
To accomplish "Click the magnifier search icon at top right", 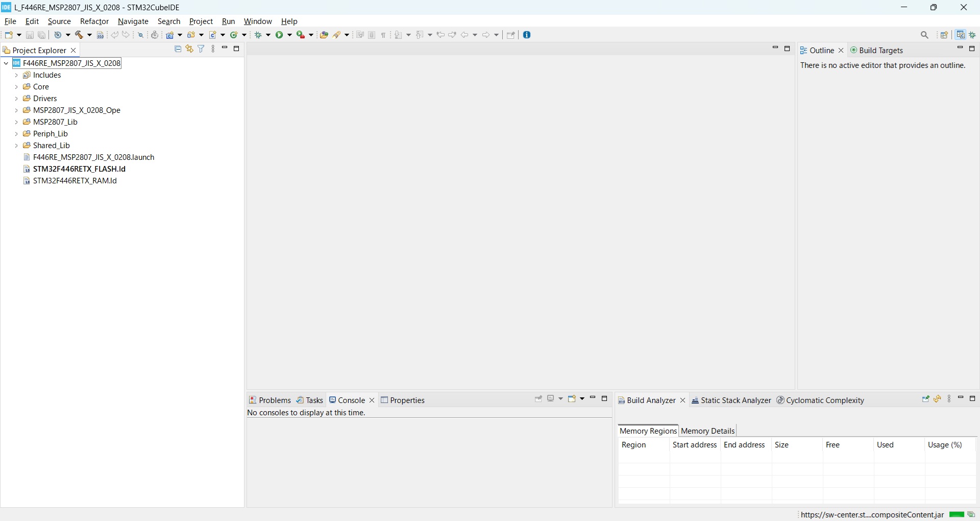I will (925, 35).
